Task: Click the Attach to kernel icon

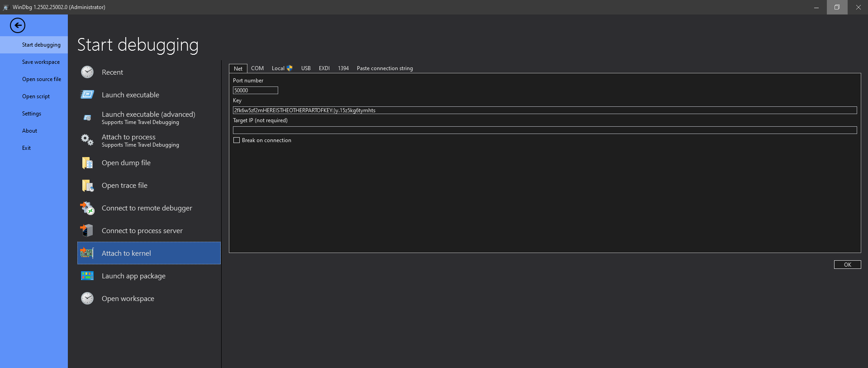Action: click(87, 253)
